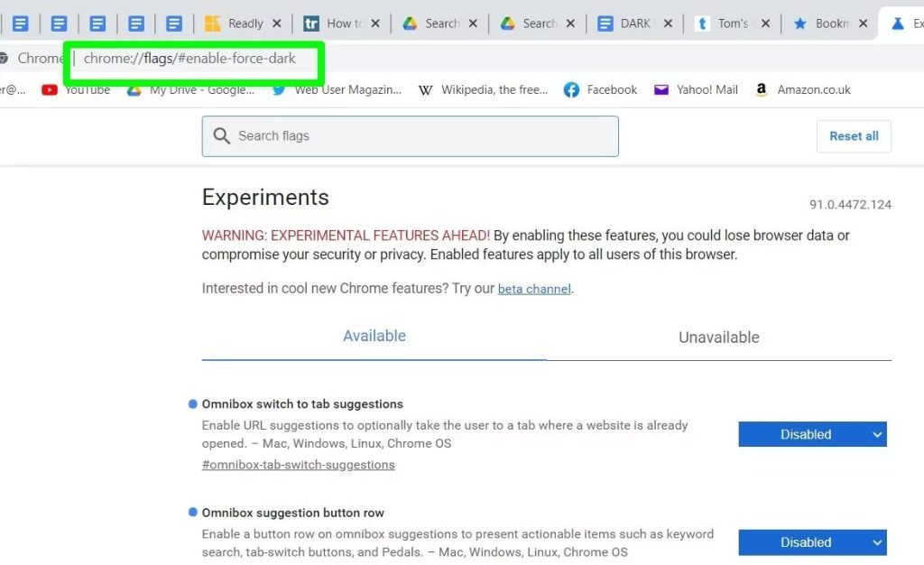Click the Google Drive icon on first Search tab
The image size is (924, 565).
(x=410, y=23)
